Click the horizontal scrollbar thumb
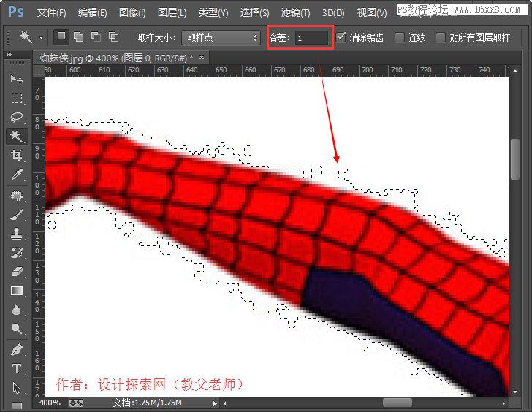Image resolution: width=532 pixels, height=412 pixels. 398,403
